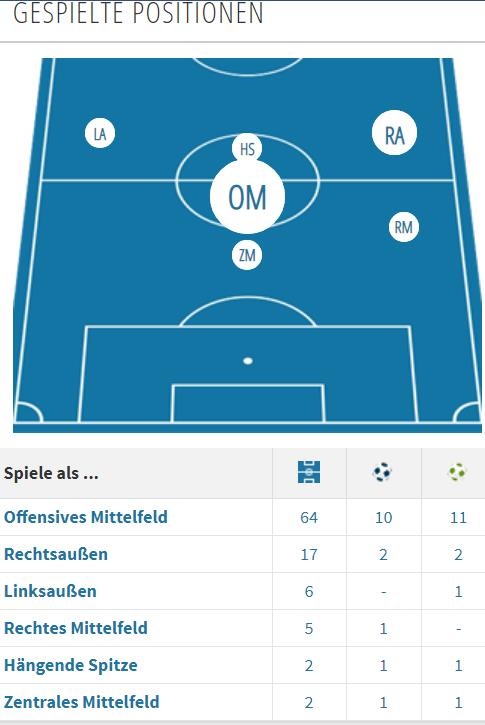Open the Offensives Mittelfeld link
Image resolution: width=485 pixels, height=725 pixels.
pos(86,517)
